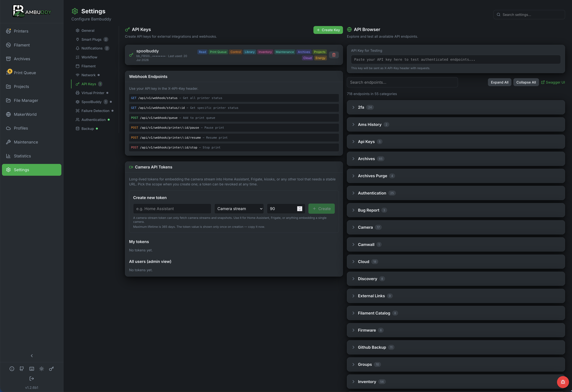Image resolution: width=572 pixels, height=392 pixels.
Task: Expand Archives endpoint category
Action: [x=456, y=159]
